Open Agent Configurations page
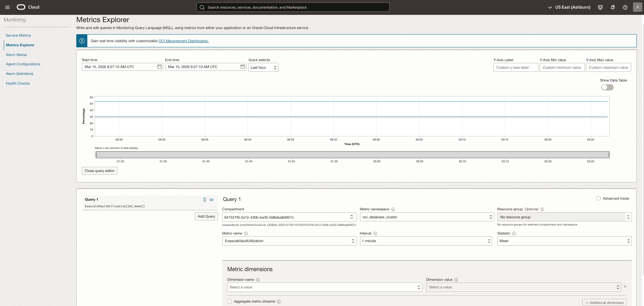 [23, 64]
